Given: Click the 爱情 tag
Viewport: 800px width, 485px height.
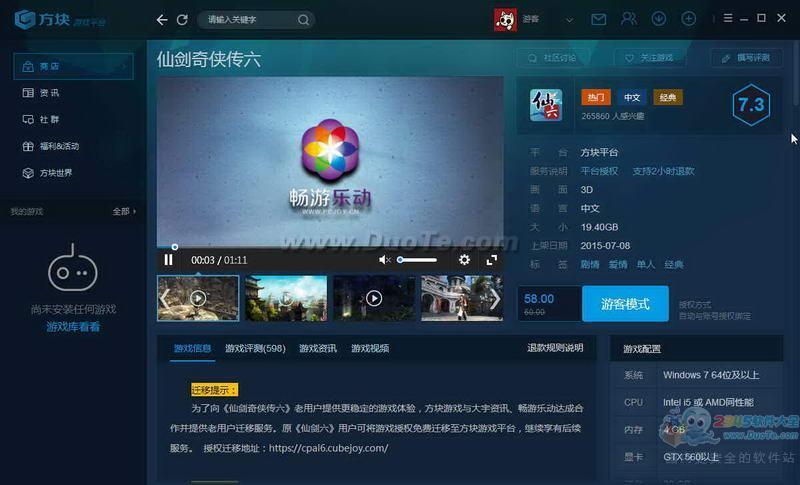Looking at the screenshot, I should 618,264.
